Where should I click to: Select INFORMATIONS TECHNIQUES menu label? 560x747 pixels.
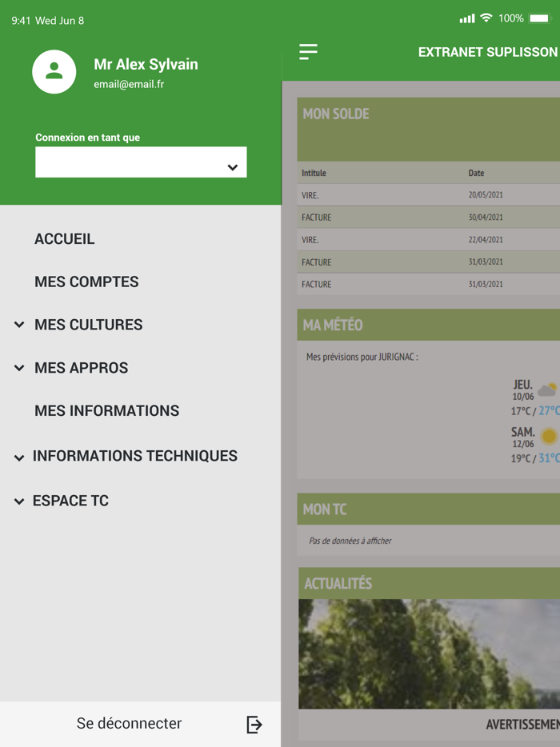click(x=135, y=455)
